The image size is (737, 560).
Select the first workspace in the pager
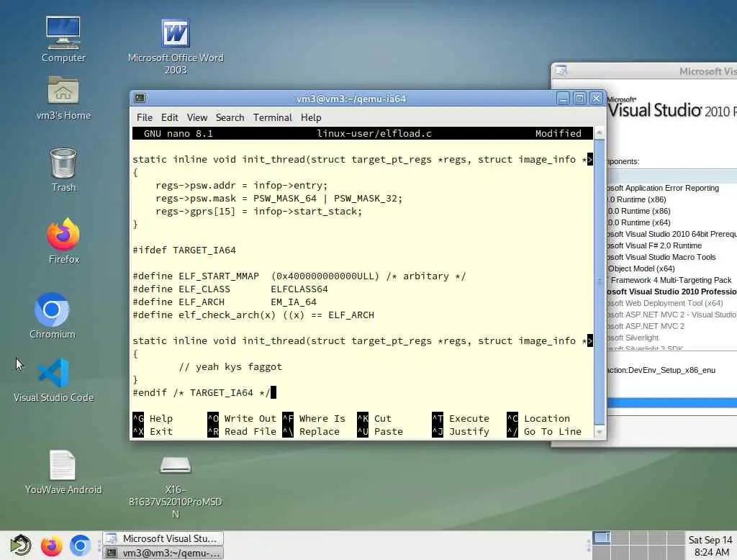click(602, 538)
